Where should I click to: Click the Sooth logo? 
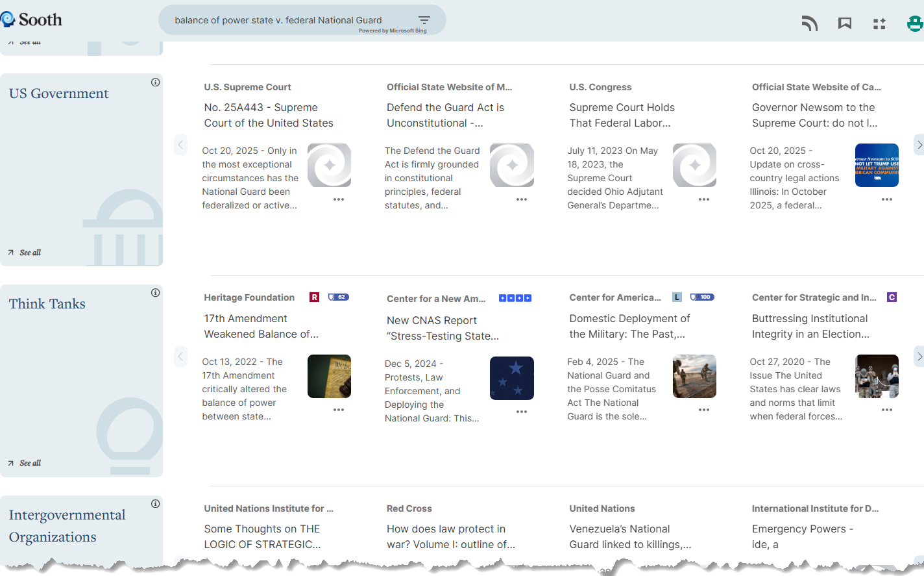tap(31, 19)
